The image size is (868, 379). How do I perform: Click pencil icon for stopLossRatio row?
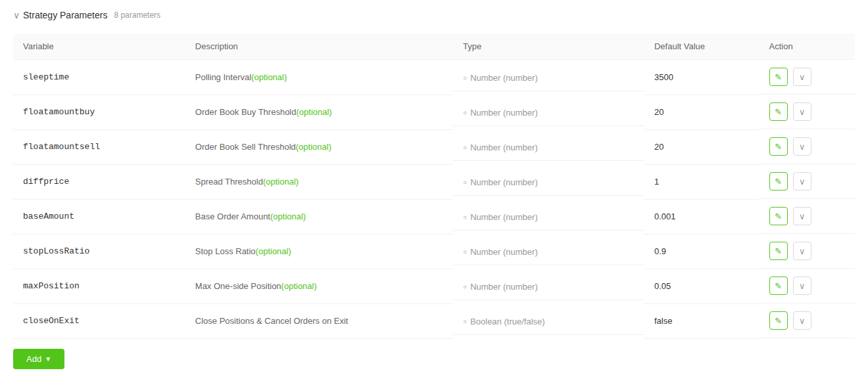[778, 251]
